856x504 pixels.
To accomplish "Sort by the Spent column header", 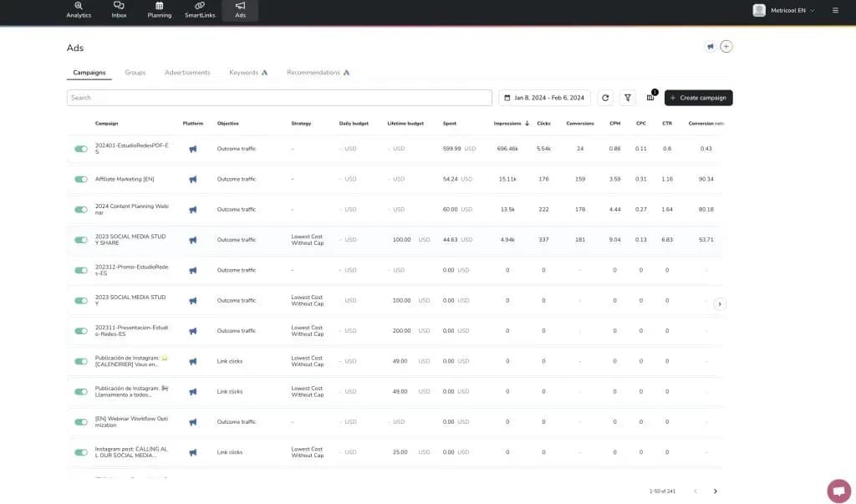I will pyautogui.click(x=449, y=124).
